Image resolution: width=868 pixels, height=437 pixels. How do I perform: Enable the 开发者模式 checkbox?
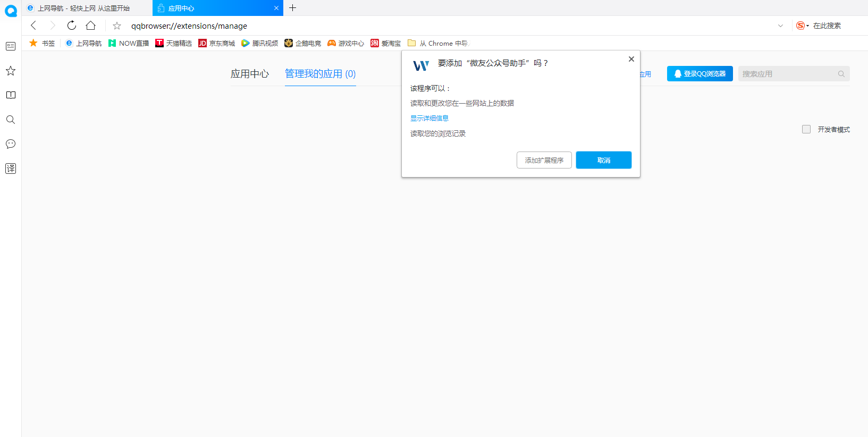tap(806, 129)
